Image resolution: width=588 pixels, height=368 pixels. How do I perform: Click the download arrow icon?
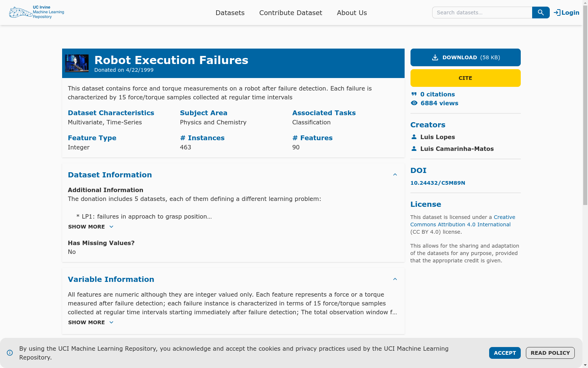(x=435, y=57)
